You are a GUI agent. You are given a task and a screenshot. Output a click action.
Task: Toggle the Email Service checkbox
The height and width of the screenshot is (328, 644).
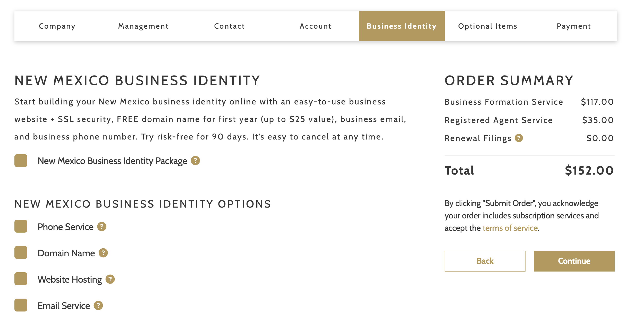click(x=21, y=305)
